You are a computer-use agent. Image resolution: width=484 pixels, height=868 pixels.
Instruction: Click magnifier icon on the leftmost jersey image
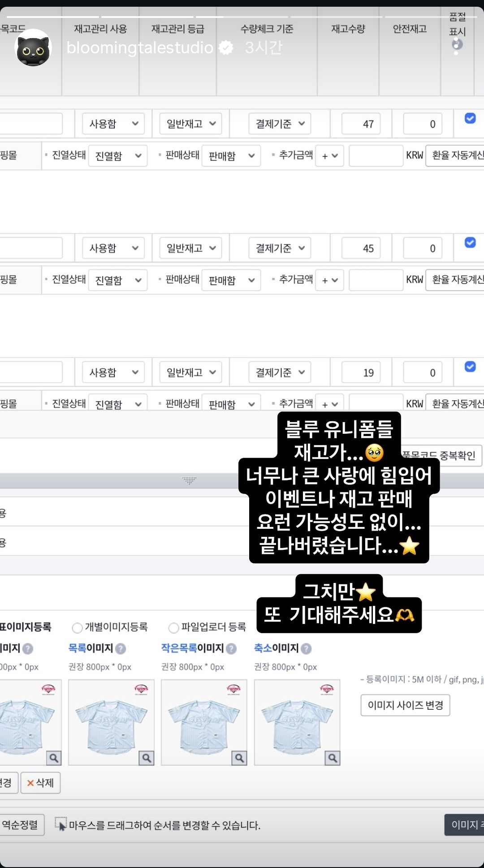click(54, 758)
